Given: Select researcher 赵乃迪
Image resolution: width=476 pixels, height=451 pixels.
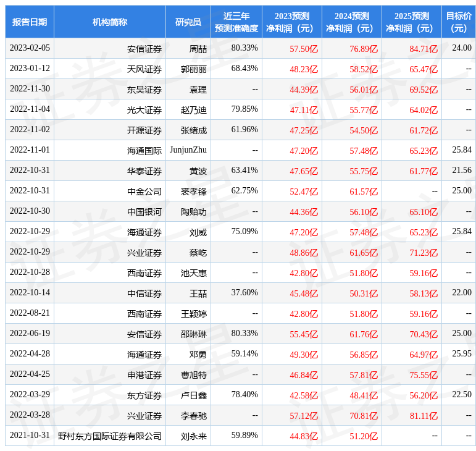Looking at the screenshot, I should [x=194, y=109].
